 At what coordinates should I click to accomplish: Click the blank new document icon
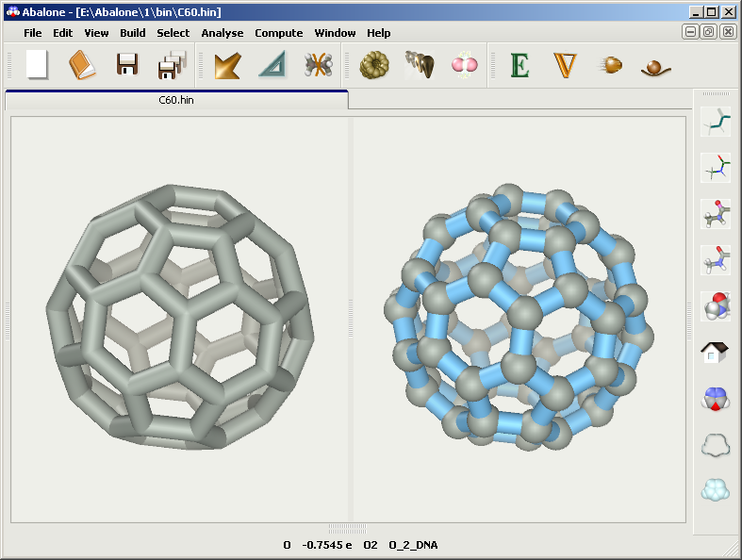click(x=37, y=64)
